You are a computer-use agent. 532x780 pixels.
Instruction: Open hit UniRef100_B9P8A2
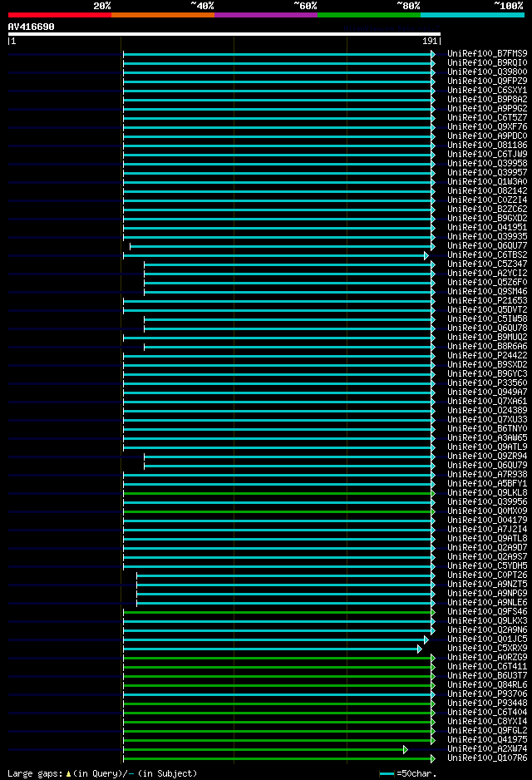coord(487,100)
